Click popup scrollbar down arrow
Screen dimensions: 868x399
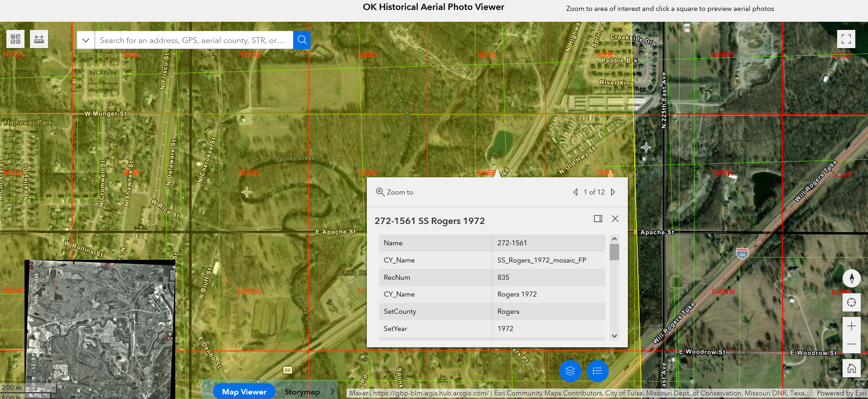click(614, 336)
